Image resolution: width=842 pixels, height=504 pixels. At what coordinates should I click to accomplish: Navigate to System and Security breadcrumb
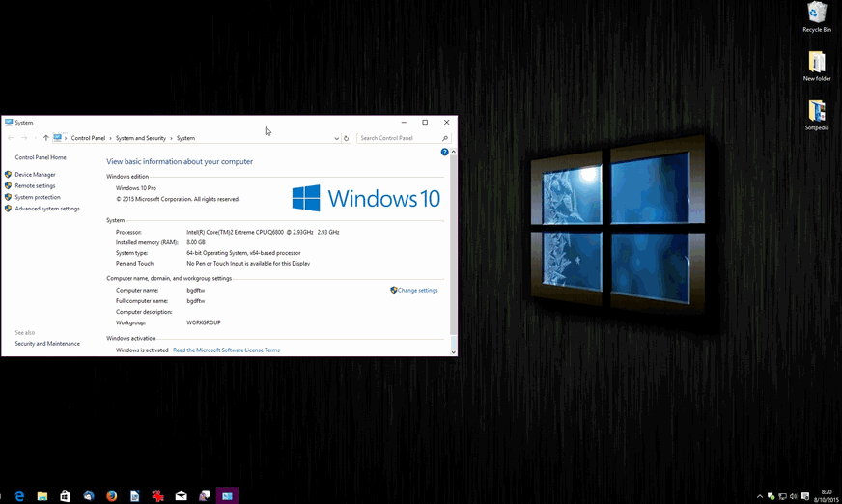pos(141,138)
